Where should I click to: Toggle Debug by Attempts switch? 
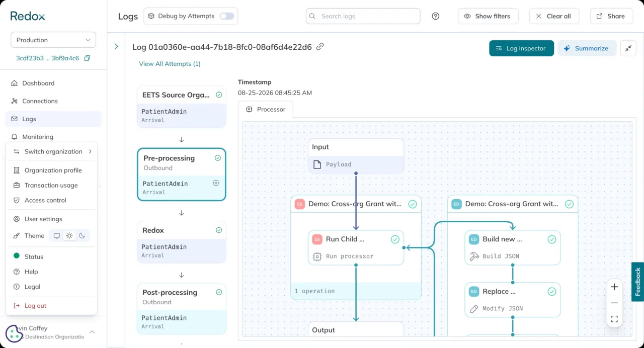pos(227,16)
